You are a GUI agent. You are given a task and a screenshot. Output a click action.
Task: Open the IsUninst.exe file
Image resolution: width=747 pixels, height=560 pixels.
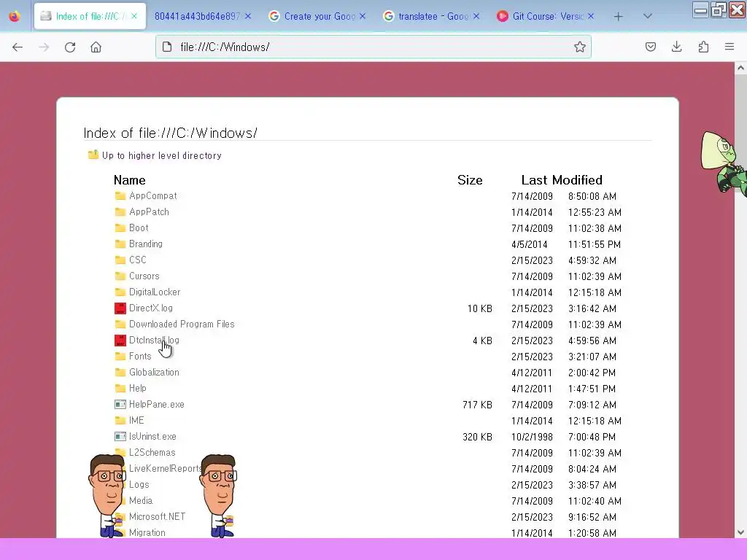click(x=152, y=437)
